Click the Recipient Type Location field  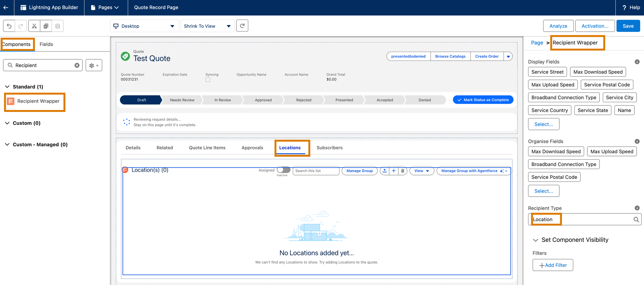point(584,220)
